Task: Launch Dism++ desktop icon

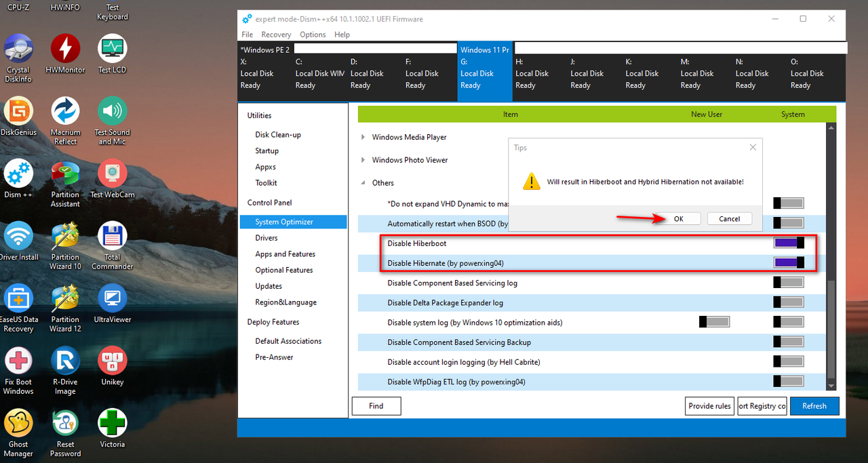Action: [x=18, y=179]
